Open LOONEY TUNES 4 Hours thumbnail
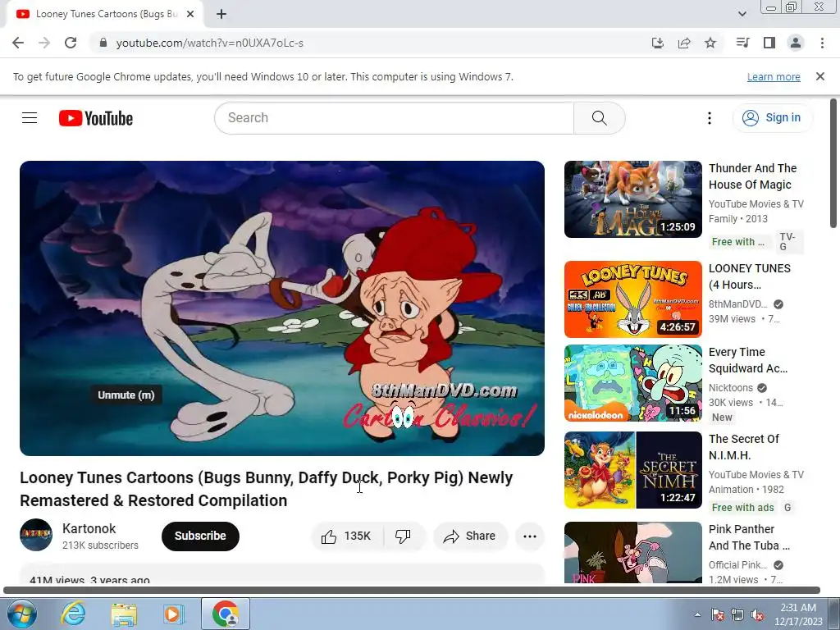The width and height of the screenshot is (840, 630). pos(632,299)
